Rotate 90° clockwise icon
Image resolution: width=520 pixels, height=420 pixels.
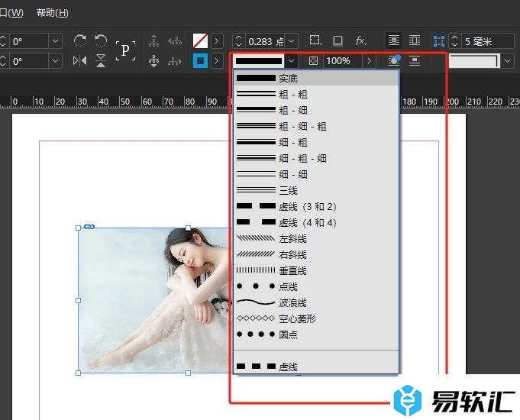80,40
